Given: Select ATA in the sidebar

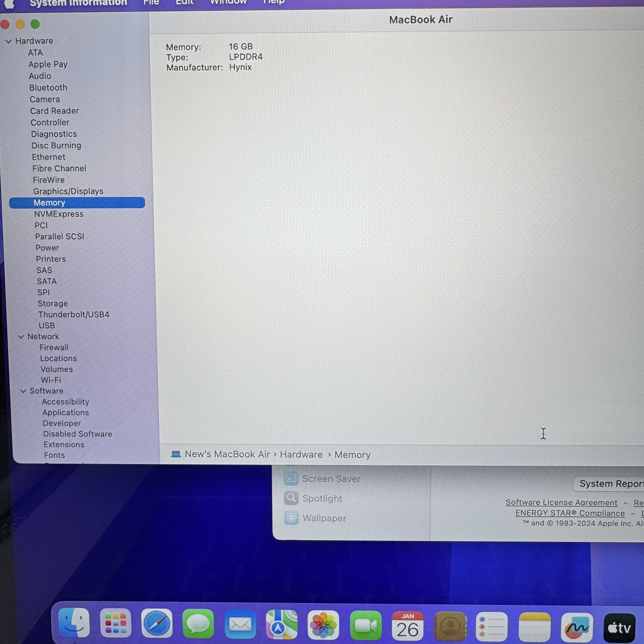Looking at the screenshot, I should coord(35,53).
